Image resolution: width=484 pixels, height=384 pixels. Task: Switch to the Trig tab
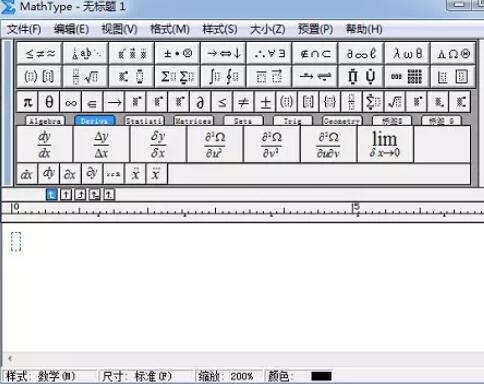point(293,121)
